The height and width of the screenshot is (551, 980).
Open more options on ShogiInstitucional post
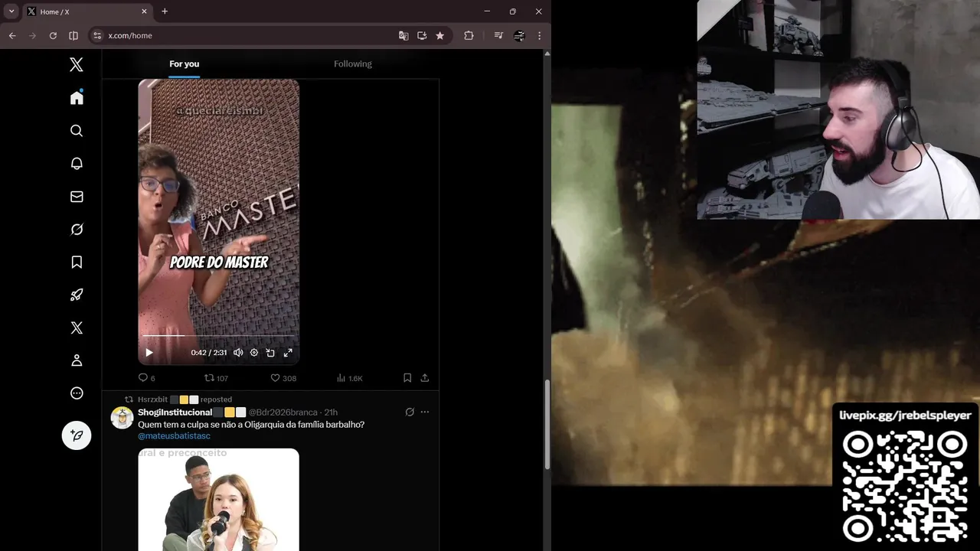[425, 412]
